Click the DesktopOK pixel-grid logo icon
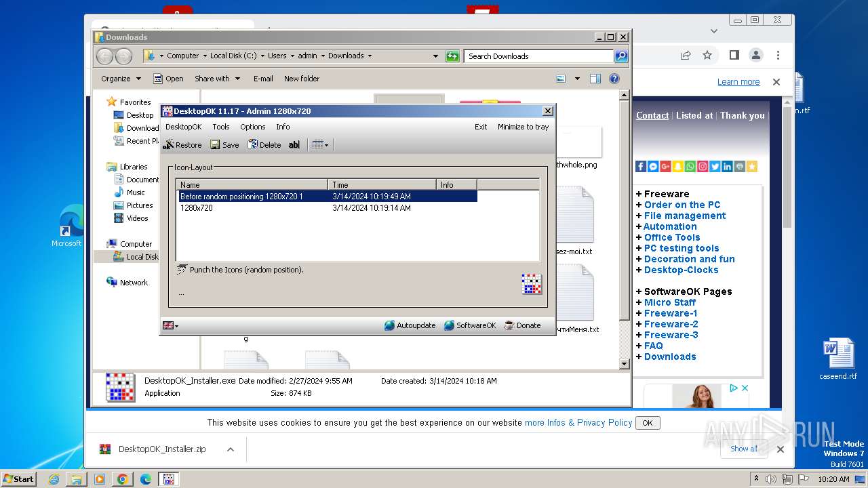 click(532, 284)
